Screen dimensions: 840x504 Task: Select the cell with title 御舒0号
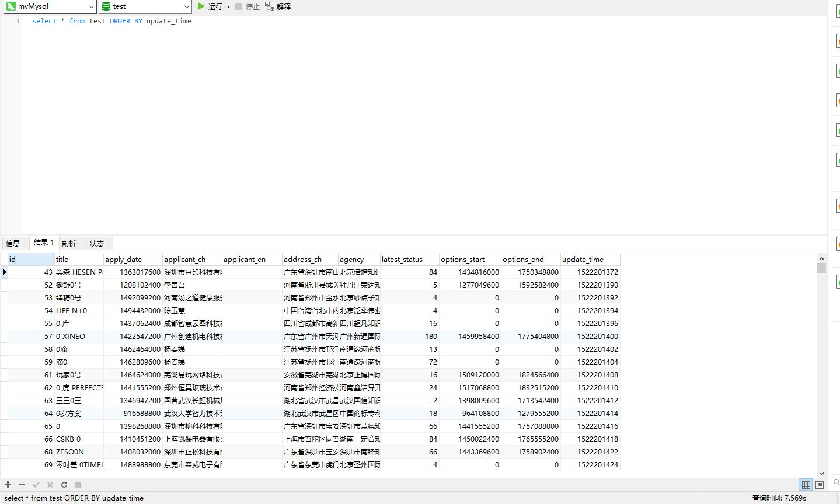[x=79, y=285]
